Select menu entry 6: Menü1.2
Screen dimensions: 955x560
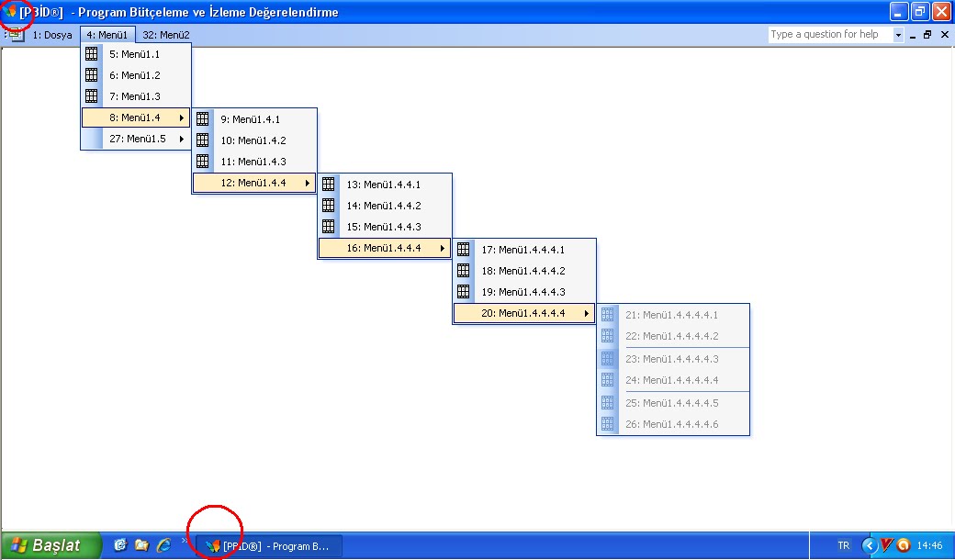pos(136,75)
